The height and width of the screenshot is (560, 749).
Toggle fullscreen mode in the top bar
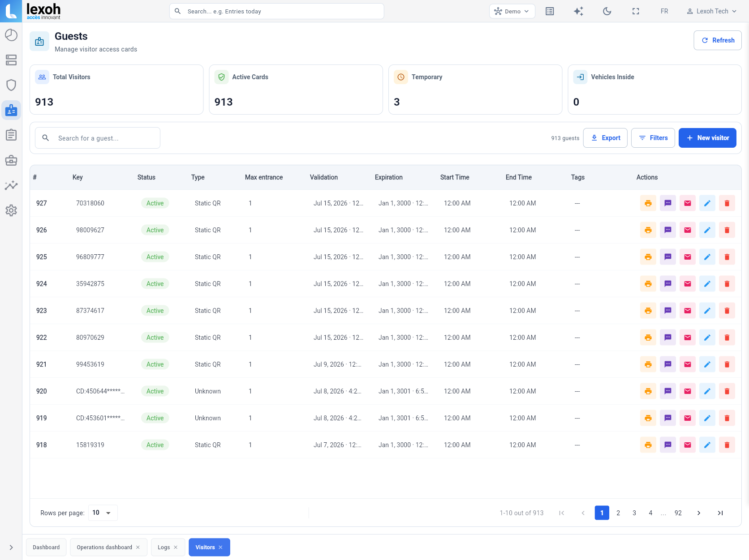click(636, 11)
